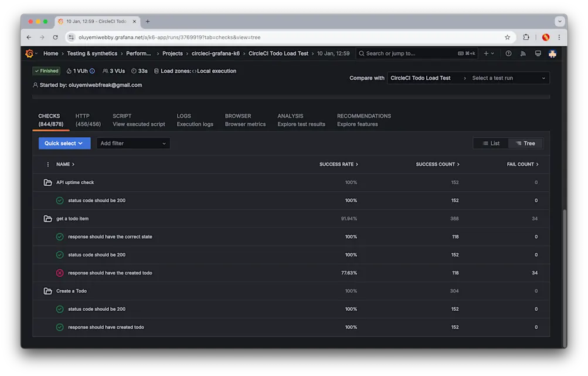
Task: Click the Finished status badge
Action: [x=46, y=71]
